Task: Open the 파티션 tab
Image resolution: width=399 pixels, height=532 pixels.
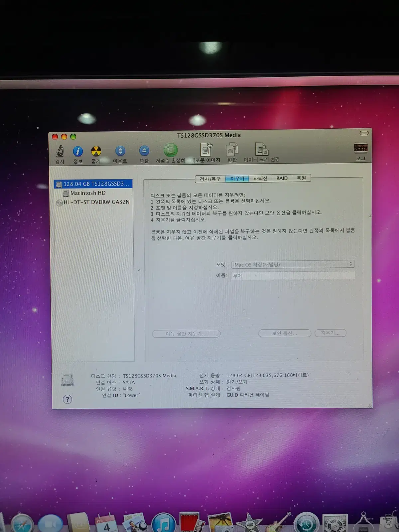Action: click(x=260, y=178)
